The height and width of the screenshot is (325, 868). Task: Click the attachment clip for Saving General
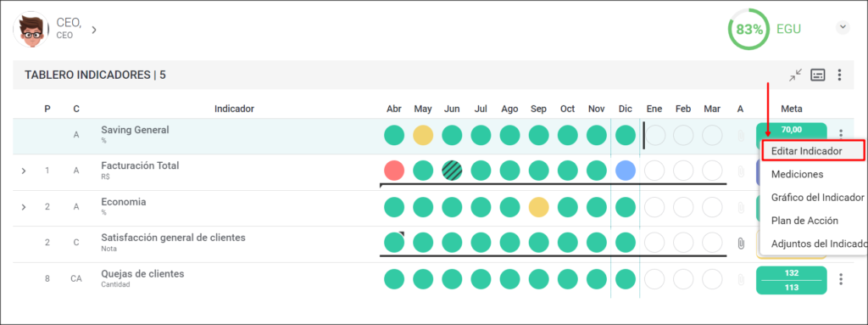coord(740,135)
